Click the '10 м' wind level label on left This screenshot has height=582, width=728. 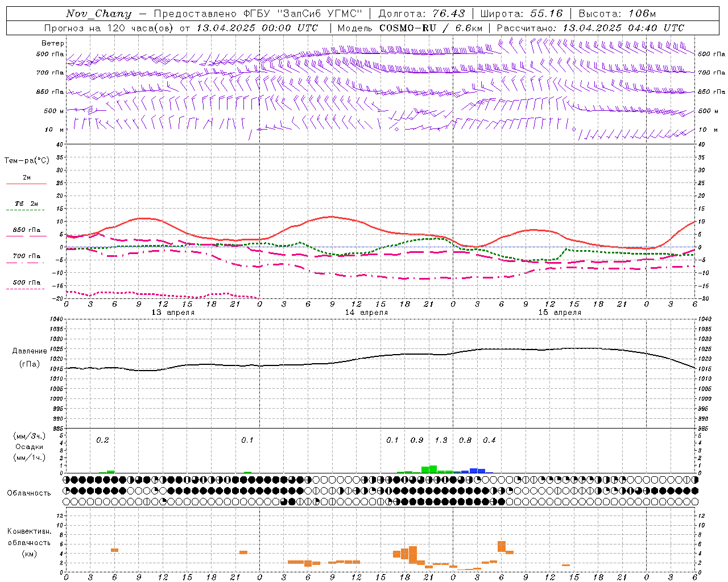tap(55, 130)
